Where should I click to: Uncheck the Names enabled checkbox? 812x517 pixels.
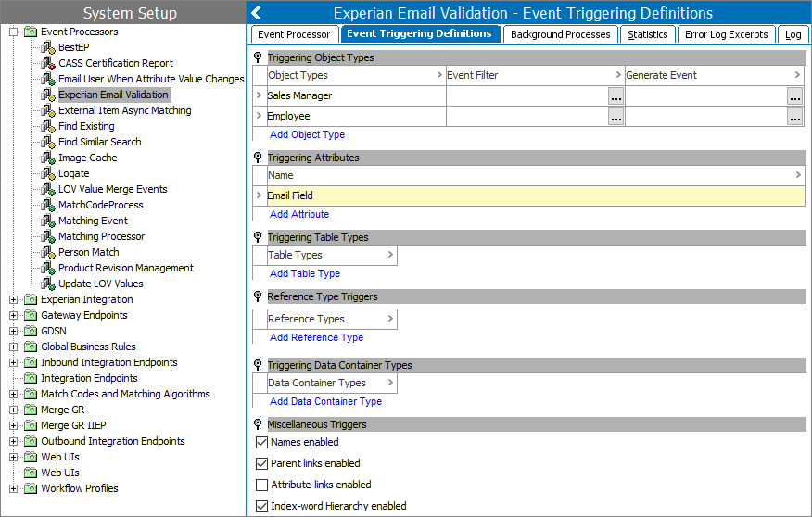[x=262, y=443]
